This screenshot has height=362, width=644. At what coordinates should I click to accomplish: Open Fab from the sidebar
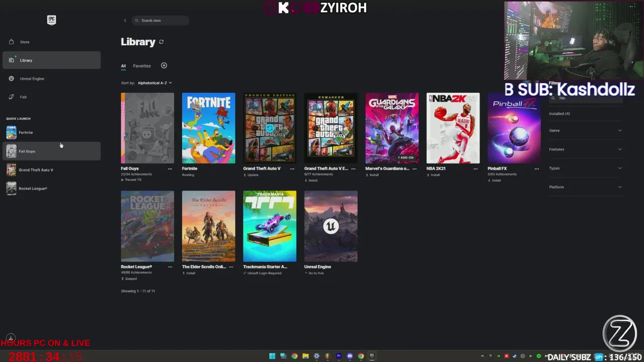[x=51, y=97]
